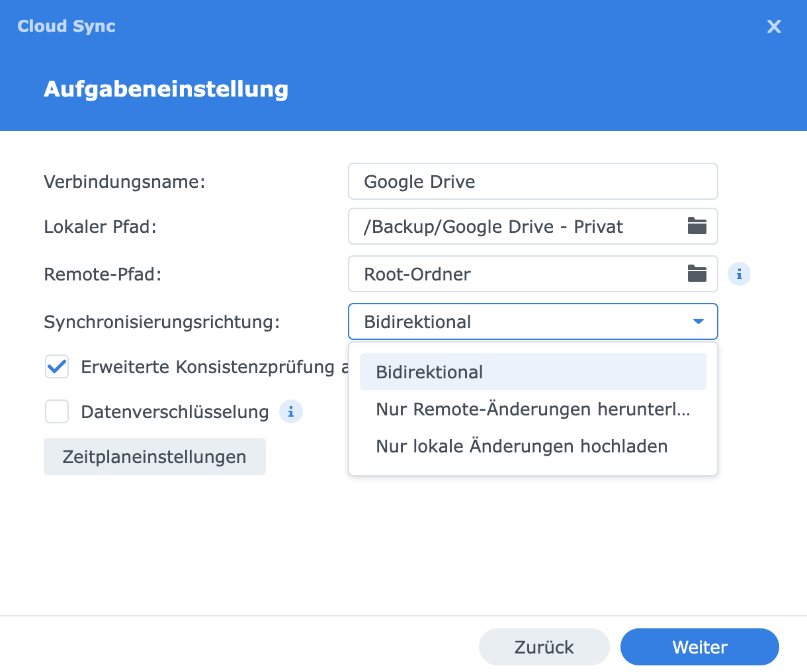
Task: Click the Aufgabeneinstellung heading
Action: (x=166, y=89)
